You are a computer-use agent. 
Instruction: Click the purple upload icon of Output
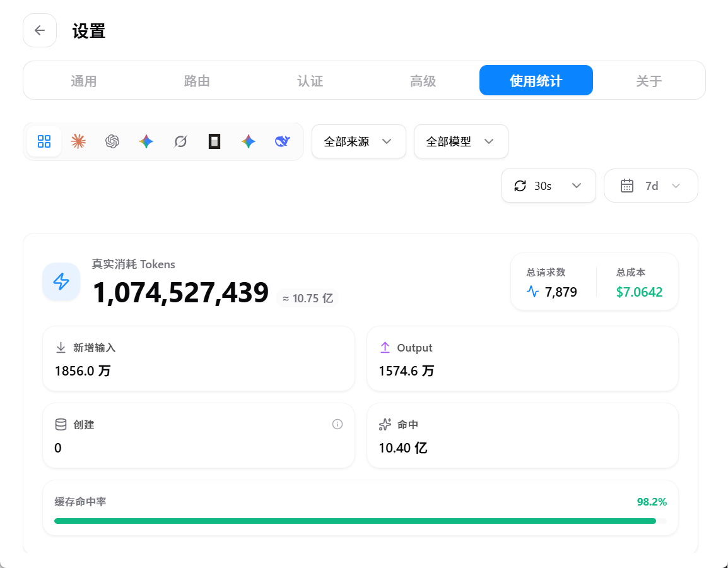click(385, 347)
